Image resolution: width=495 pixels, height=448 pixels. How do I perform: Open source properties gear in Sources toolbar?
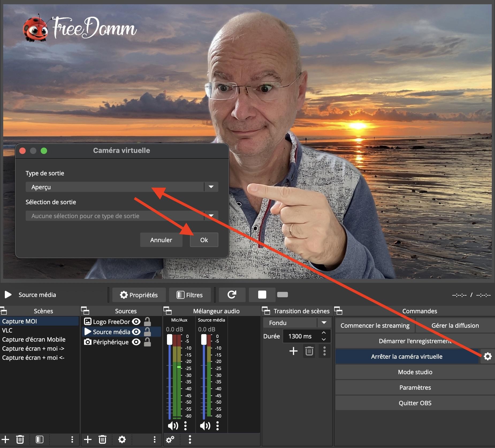click(x=122, y=439)
